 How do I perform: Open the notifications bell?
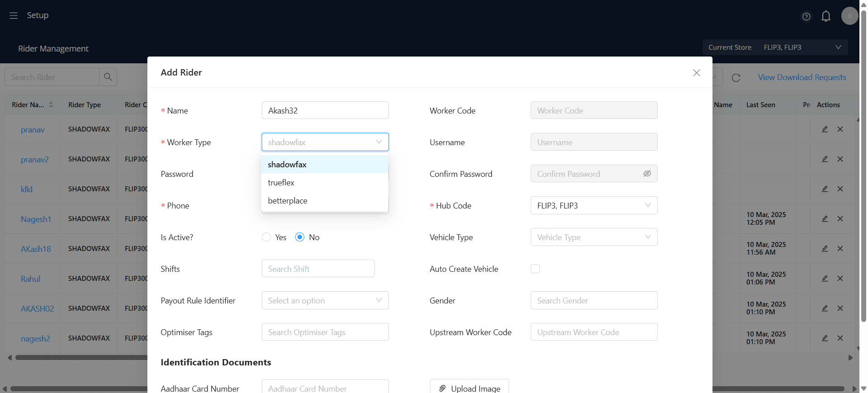click(826, 16)
